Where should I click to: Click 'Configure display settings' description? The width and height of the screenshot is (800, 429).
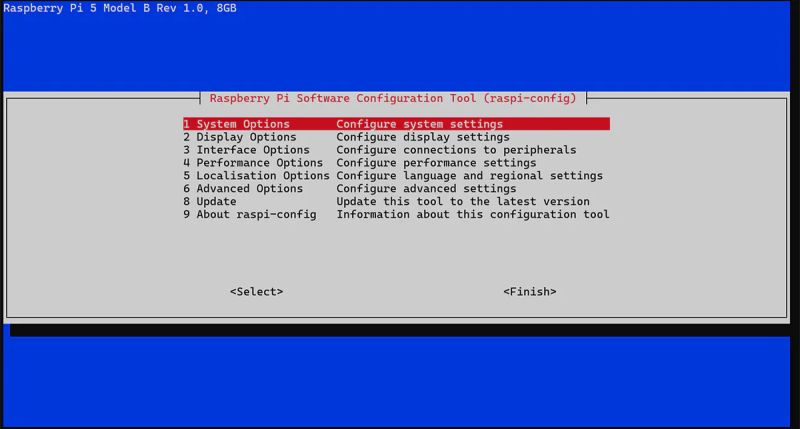pyautogui.click(x=423, y=137)
